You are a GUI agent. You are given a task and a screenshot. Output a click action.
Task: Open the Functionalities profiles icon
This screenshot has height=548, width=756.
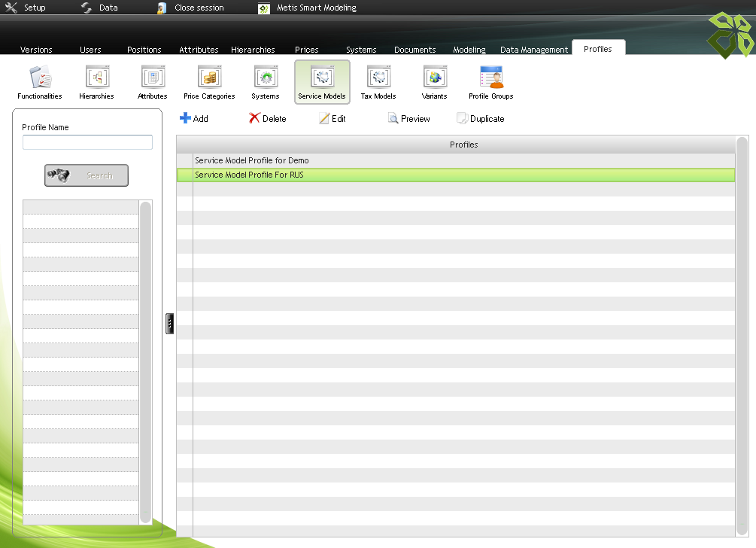tap(40, 82)
